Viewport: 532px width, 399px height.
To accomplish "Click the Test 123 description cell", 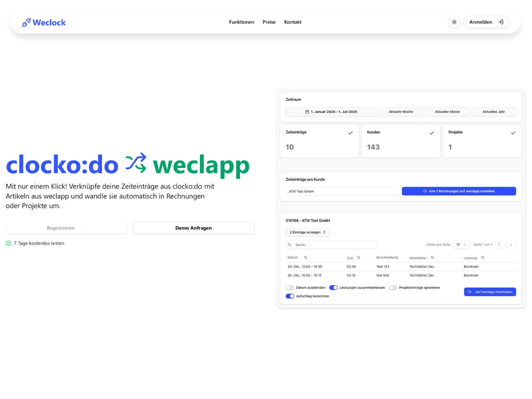I will pyautogui.click(x=383, y=267).
